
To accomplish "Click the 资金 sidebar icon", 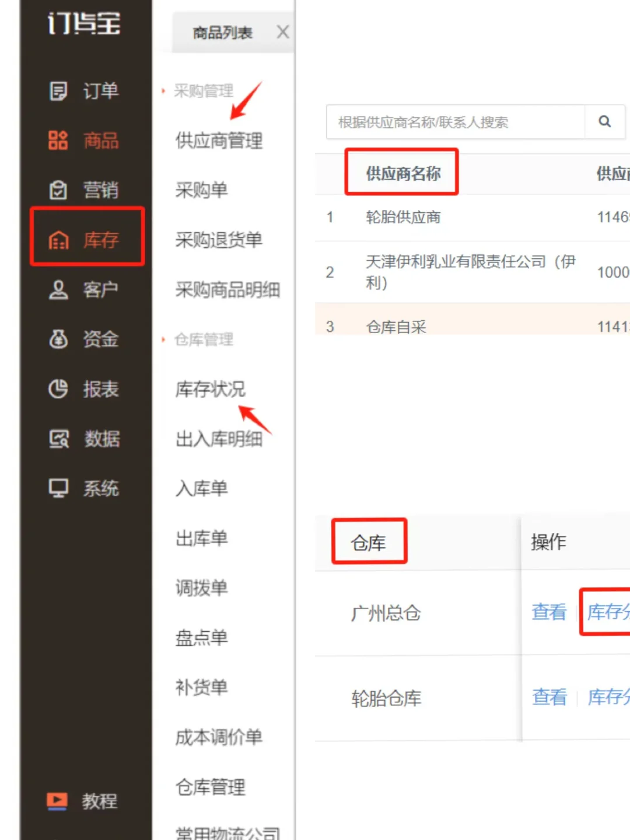I will [x=57, y=339].
